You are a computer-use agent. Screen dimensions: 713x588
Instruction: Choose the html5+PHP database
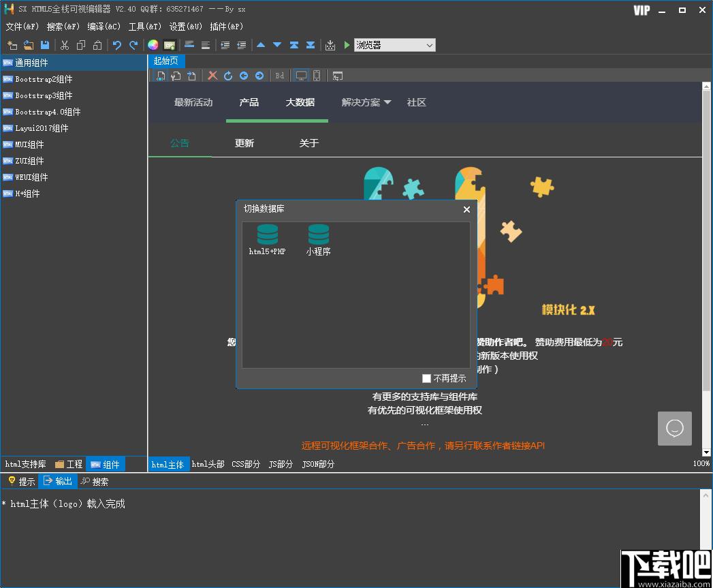tap(268, 240)
